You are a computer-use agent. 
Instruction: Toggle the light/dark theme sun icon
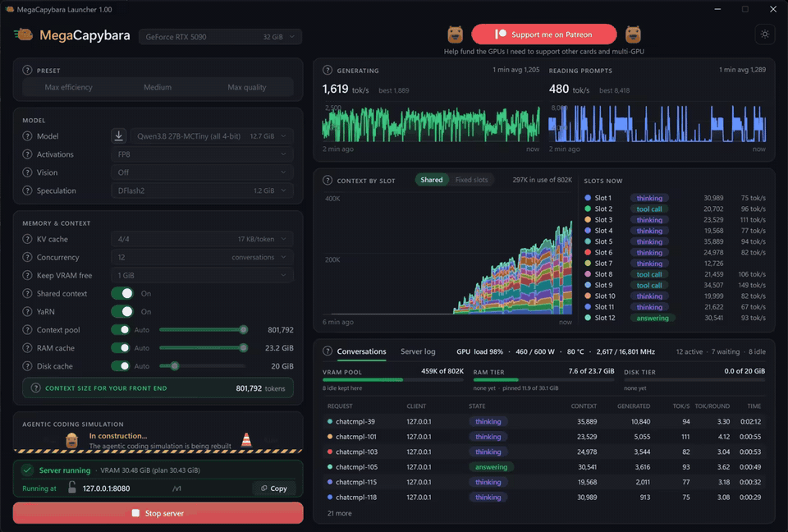[x=765, y=34]
